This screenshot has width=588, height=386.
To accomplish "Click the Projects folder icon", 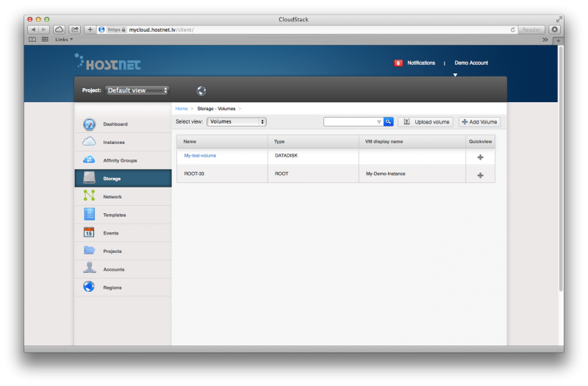I will click(x=89, y=250).
